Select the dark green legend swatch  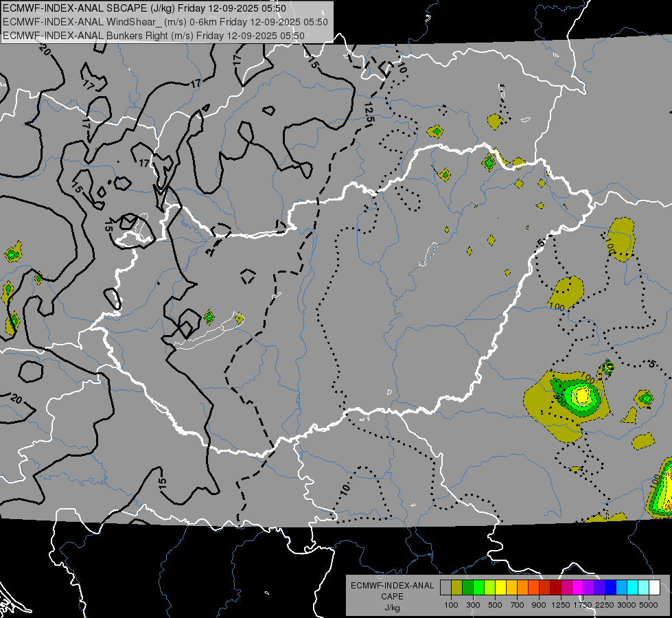(x=467, y=587)
